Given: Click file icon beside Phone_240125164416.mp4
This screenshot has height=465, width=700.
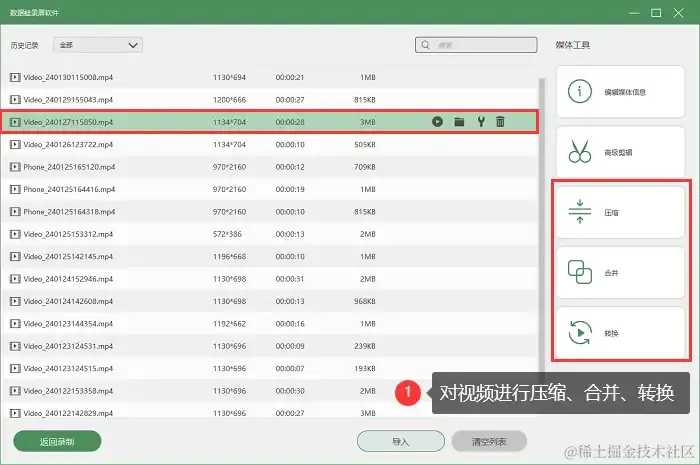Looking at the screenshot, I should [x=15, y=189].
